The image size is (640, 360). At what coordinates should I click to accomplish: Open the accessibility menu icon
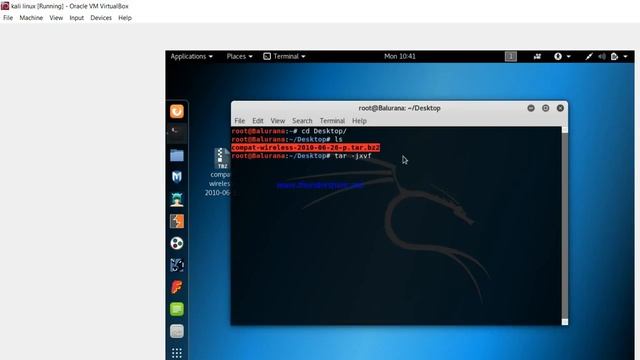click(x=558, y=56)
